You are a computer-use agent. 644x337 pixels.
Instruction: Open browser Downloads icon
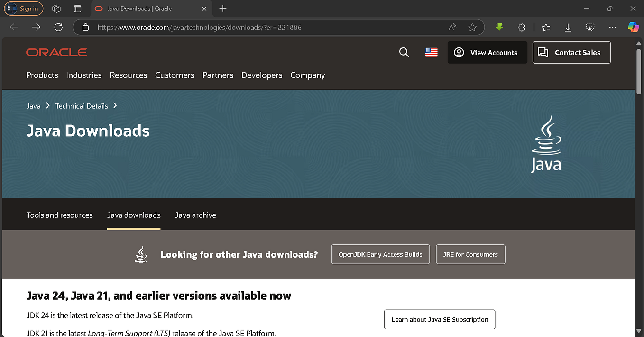(x=568, y=27)
